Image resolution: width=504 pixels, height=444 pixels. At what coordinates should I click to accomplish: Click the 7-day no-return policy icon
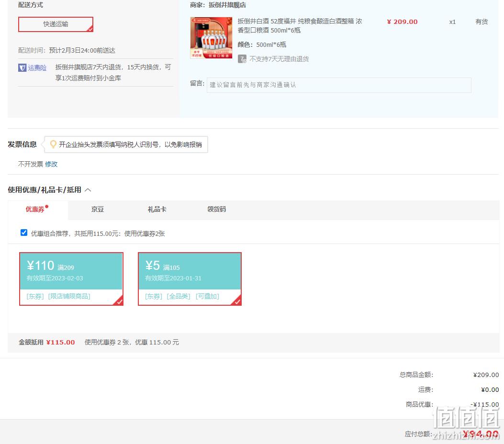pyautogui.click(x=242, y=59)
